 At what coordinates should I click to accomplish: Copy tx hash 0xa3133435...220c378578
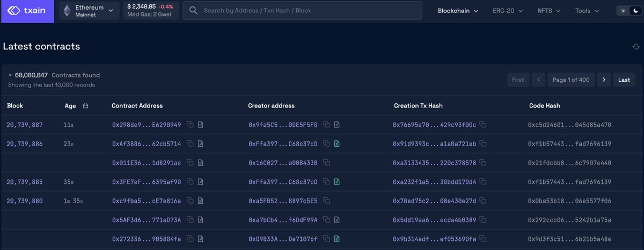tap(483, 163)
